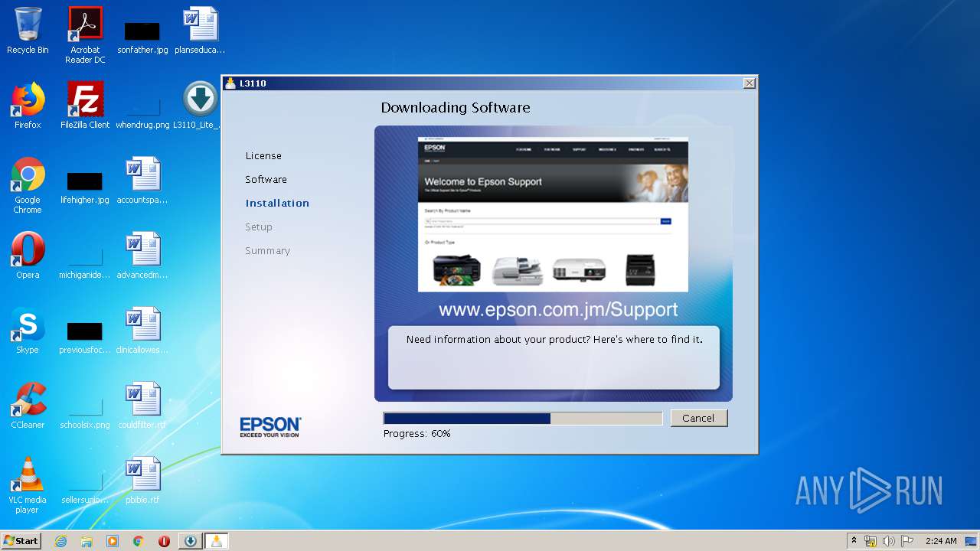Open Windows Explorer from taskbar
980x551 pixels.
(87, 541)
